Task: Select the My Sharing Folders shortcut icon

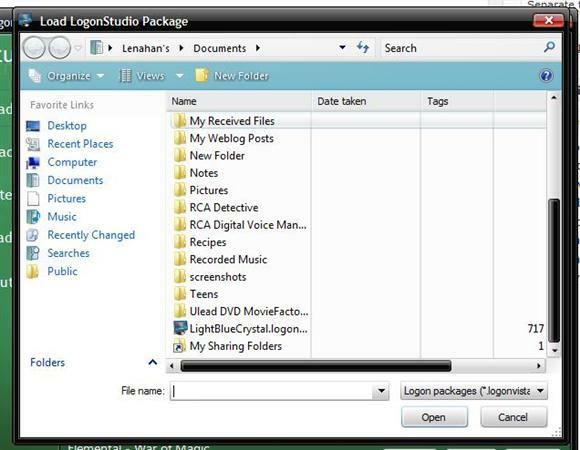Action: (179, 346)
